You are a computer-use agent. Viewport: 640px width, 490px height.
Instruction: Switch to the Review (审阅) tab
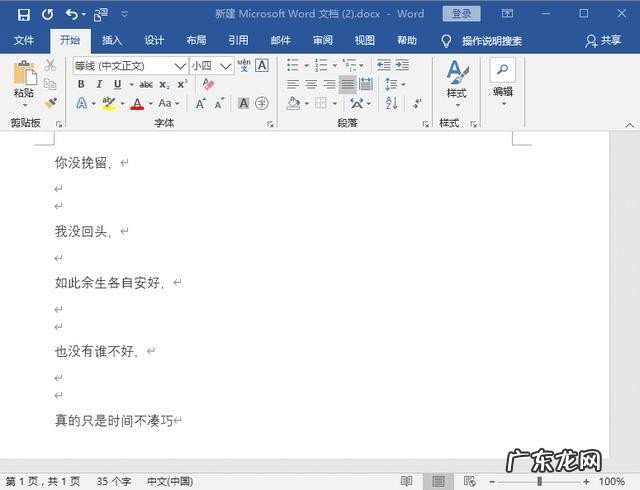point(323,40)
